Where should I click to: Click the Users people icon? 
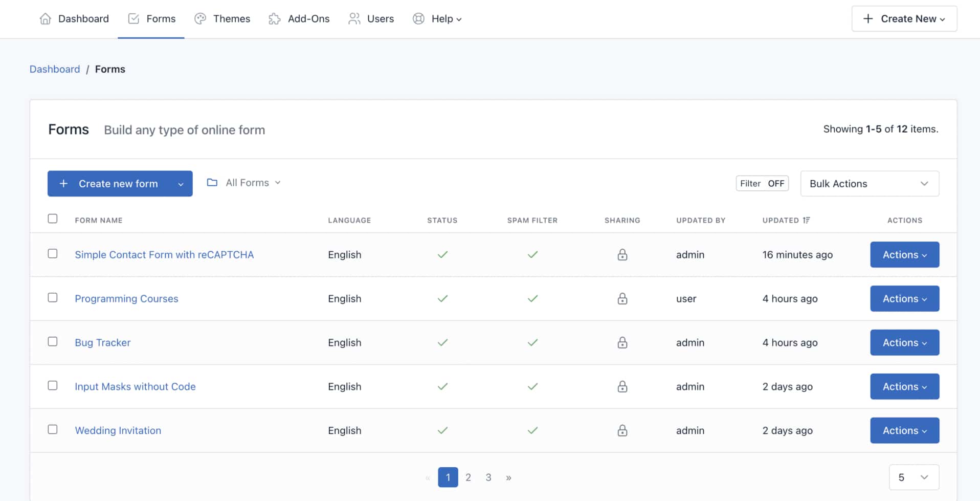click(354, 19)
